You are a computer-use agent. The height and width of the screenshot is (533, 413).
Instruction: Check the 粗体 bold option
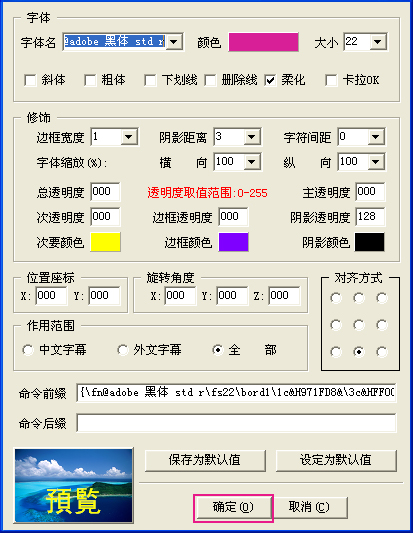click(90, 81)
